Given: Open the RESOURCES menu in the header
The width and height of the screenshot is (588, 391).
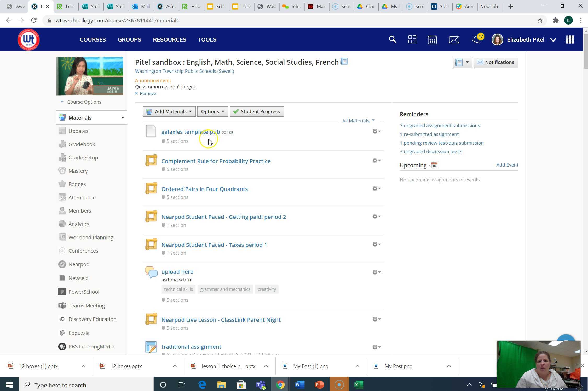Looking at the screenshot, I should (x=169, y=40).
